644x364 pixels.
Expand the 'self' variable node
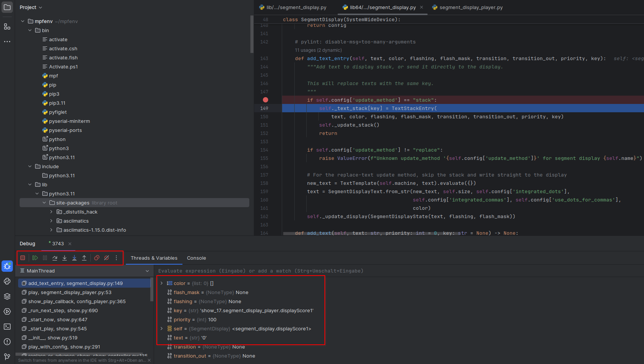162,329
